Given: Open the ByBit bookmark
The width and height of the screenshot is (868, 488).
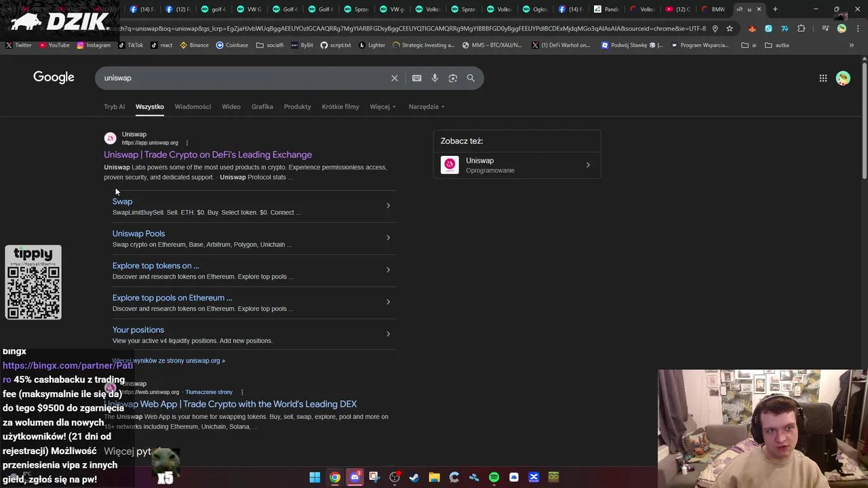Looking at the screenshot, I should point(302,45).
